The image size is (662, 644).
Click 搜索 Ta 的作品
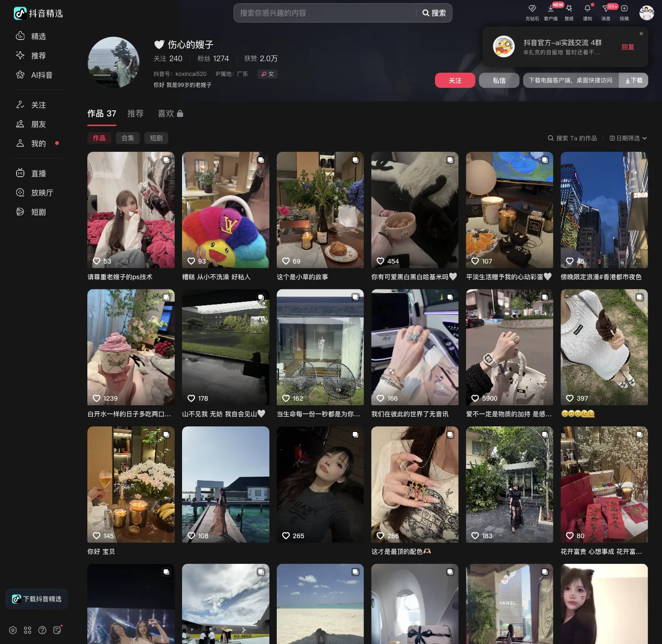572,138
